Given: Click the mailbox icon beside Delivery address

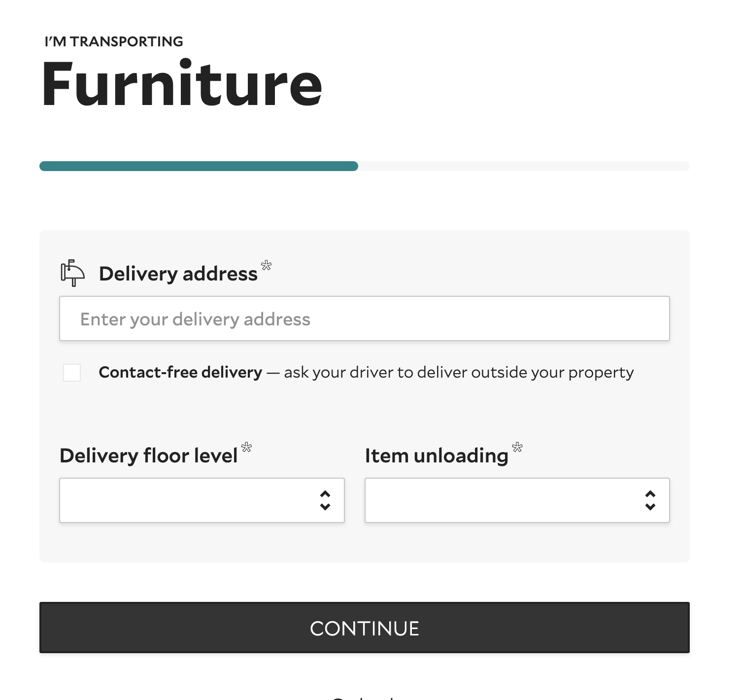Looking at the screenshot, I should [x=72, y=273].
